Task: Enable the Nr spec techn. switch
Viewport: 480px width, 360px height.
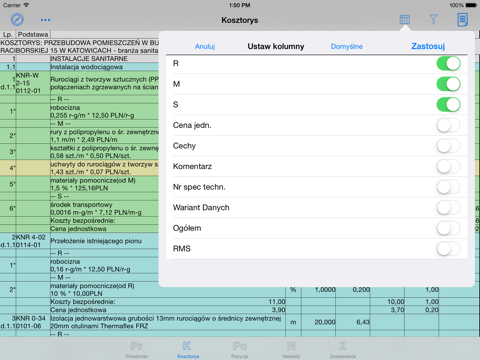Action: [x=448, y=187]
